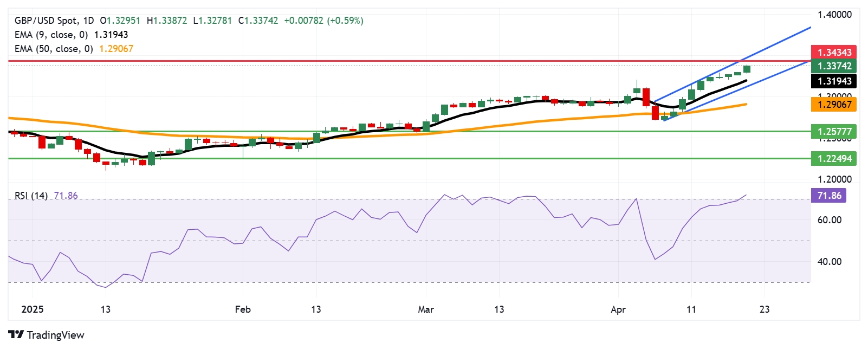Click the orange 1.29067 EMA price label
The height and width of the screenshot is (349, 868).
(x=834, y=105)
